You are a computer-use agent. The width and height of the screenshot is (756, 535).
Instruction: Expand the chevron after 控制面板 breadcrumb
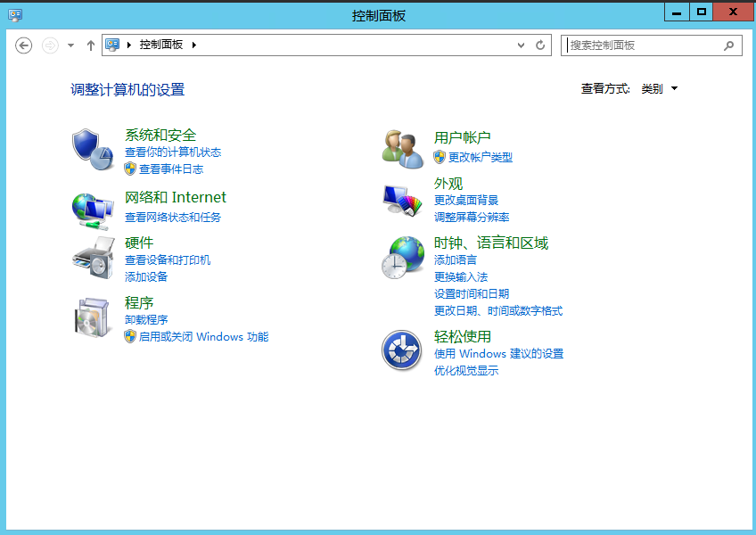pos(193,45)
